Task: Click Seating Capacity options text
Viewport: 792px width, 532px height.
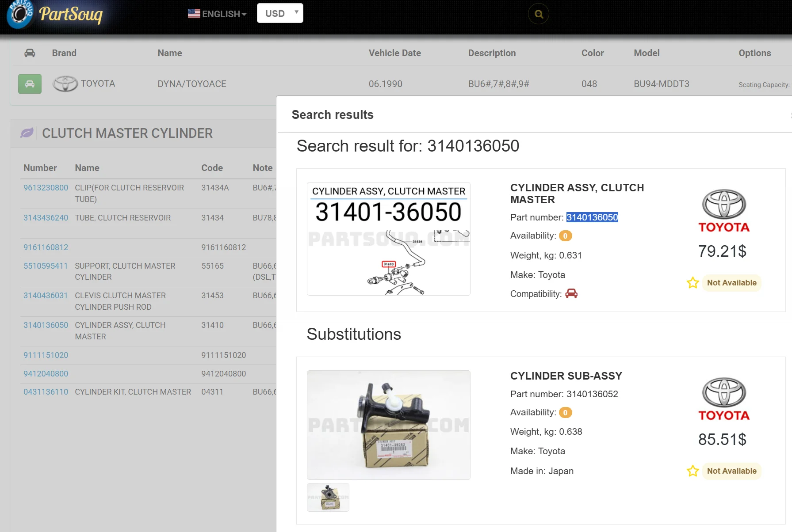Action: coord(764,85)
